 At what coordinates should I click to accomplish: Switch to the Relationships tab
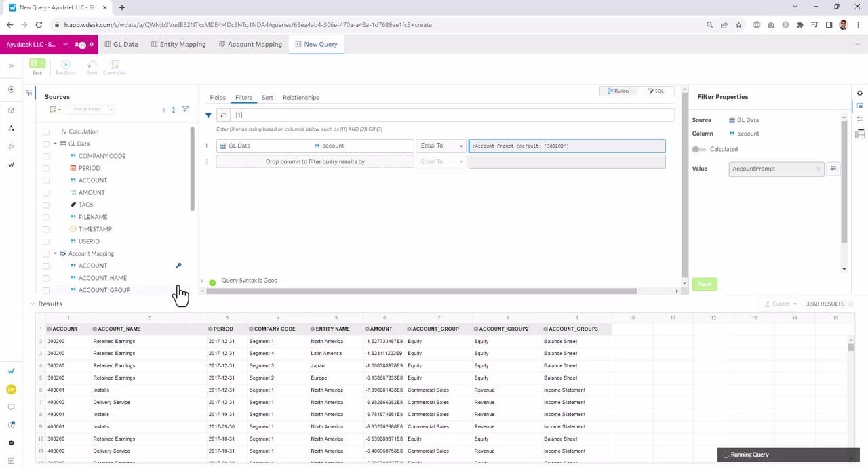300,97
